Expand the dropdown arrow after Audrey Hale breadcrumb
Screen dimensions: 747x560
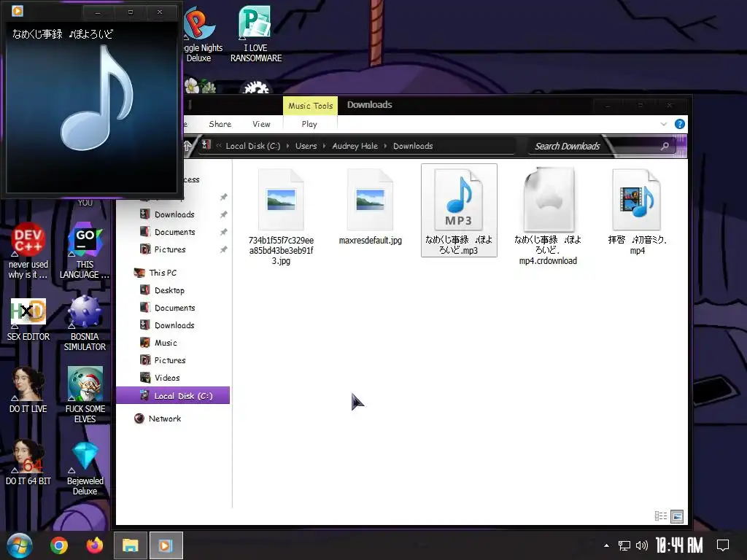[385, 146]
